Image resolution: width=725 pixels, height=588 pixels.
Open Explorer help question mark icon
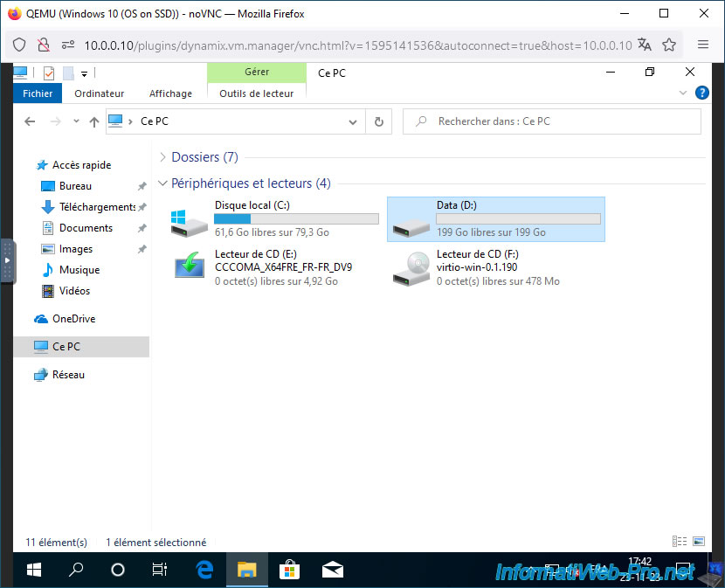coord(702,93)
